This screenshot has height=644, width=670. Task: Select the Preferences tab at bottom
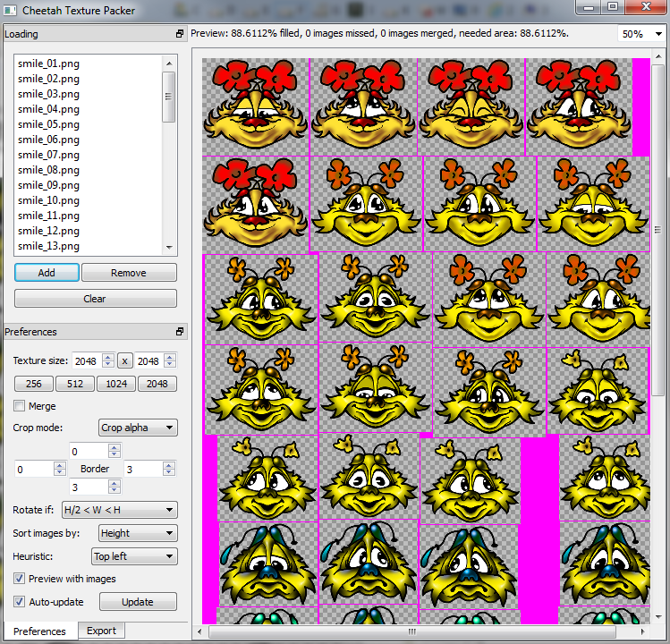pos(39,631)
